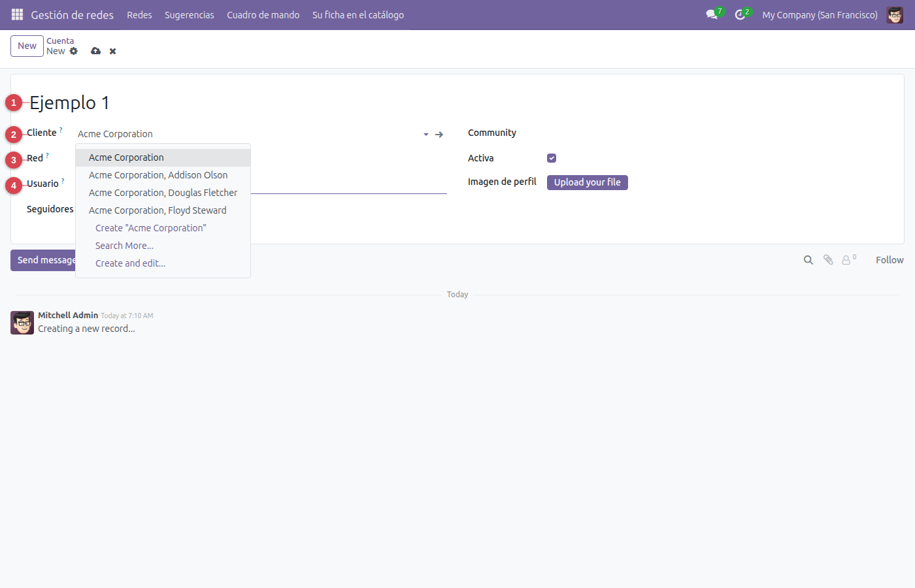Screen dimensions: 915x588
Task: Click the New record button
Action: pos(27,46)
